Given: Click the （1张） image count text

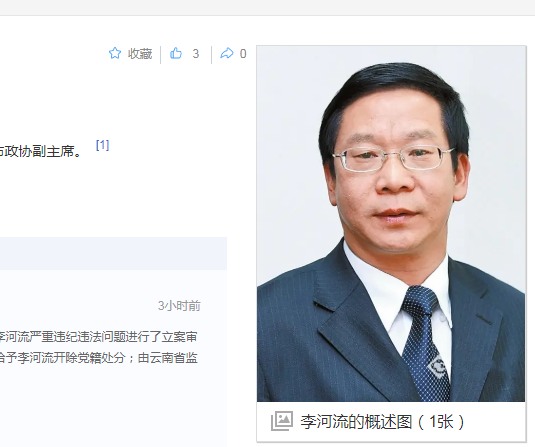Looking at the screenshot, I should 440,422.
